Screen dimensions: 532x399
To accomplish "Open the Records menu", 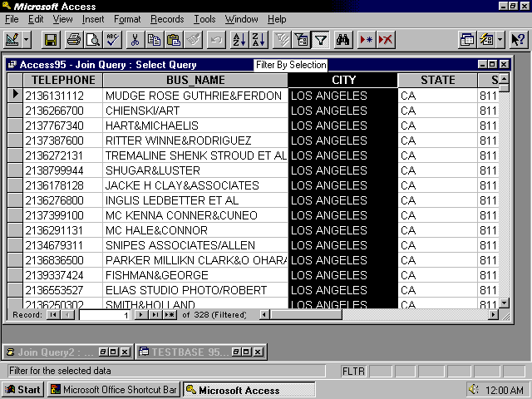I will point(167,19).
